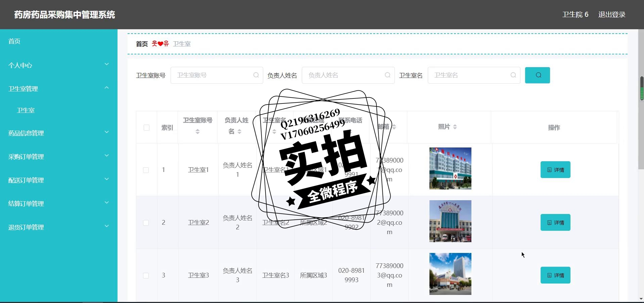The height and width of the screenshot is (303, 644).
Task: Click phone number 020-89819993
Action: point(352,275)
